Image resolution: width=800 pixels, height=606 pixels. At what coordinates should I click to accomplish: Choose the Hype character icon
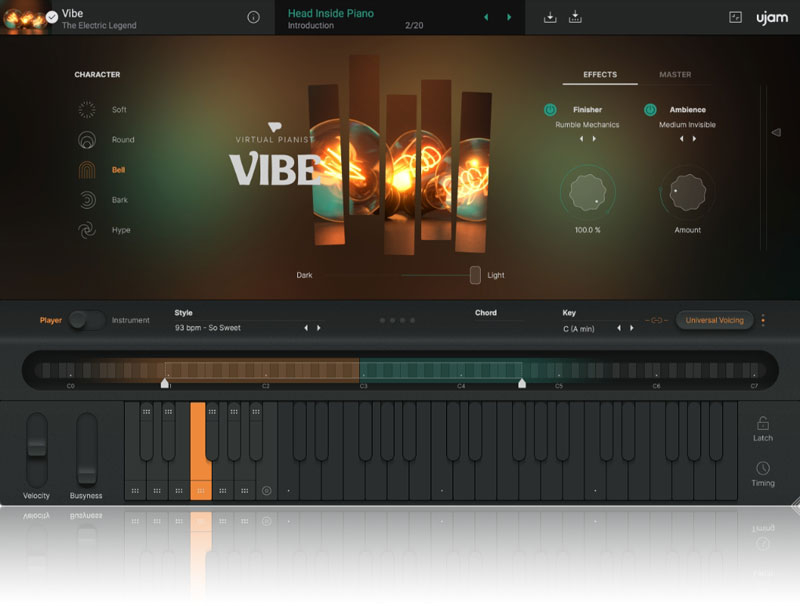pyautogui.click(x=88, y=230)
